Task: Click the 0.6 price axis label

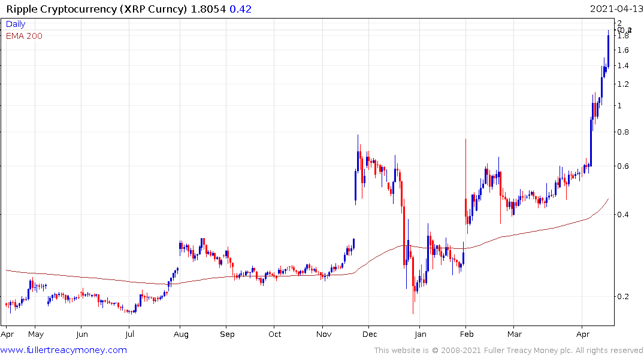Action: (x=623, y=166)
